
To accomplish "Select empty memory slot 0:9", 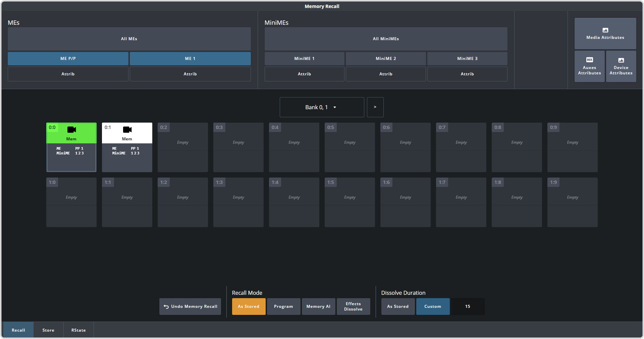I will [573, 147].
